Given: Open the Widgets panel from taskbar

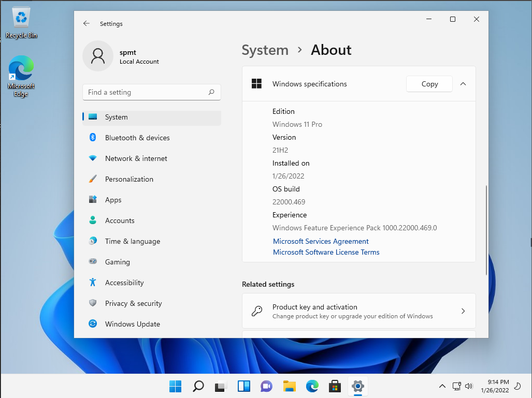Looking at the screenshot, I should pyautogui.click(x=243, y=386).
